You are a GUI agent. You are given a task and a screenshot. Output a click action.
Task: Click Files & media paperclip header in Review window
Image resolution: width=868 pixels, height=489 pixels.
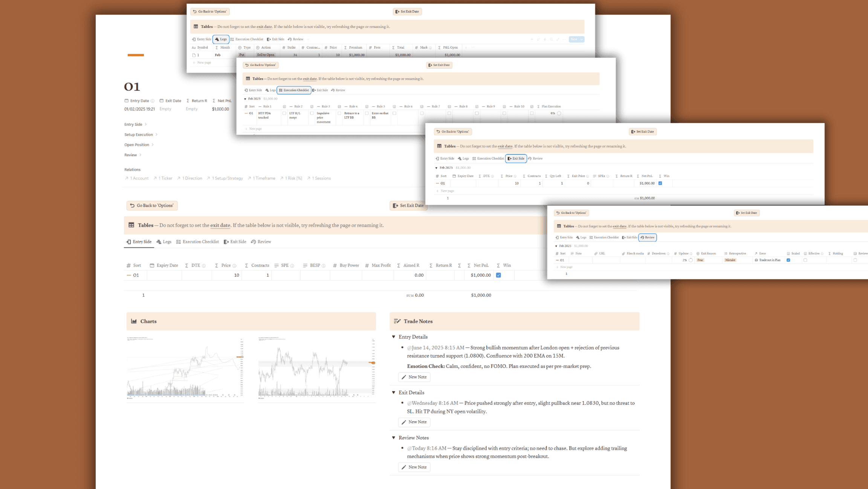[x=623, y=253]
